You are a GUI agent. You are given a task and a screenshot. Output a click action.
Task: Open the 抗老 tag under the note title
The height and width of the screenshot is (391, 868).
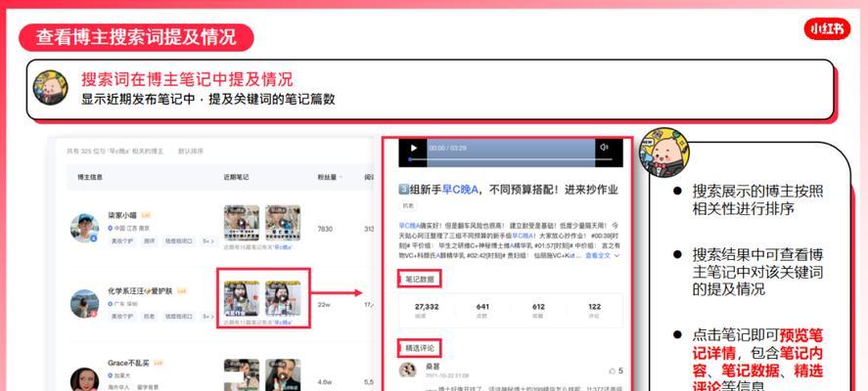(x=409, y=205)
